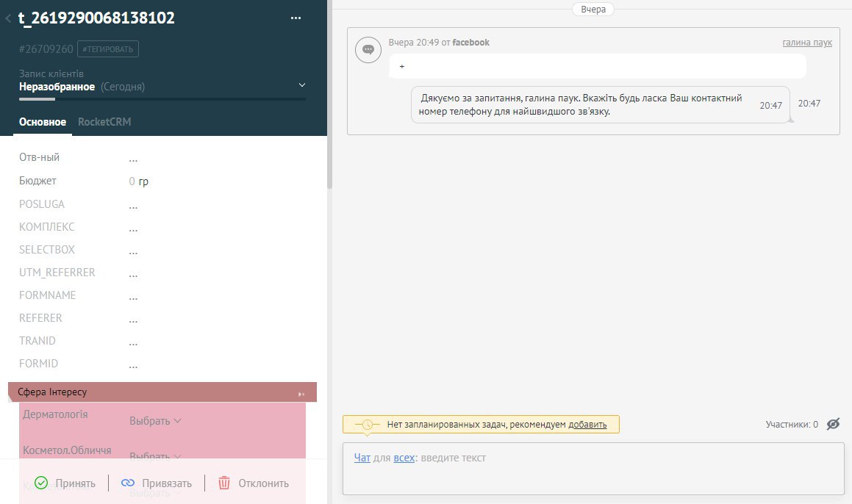
Task: Click the всех recipients link
Action: 404,458
